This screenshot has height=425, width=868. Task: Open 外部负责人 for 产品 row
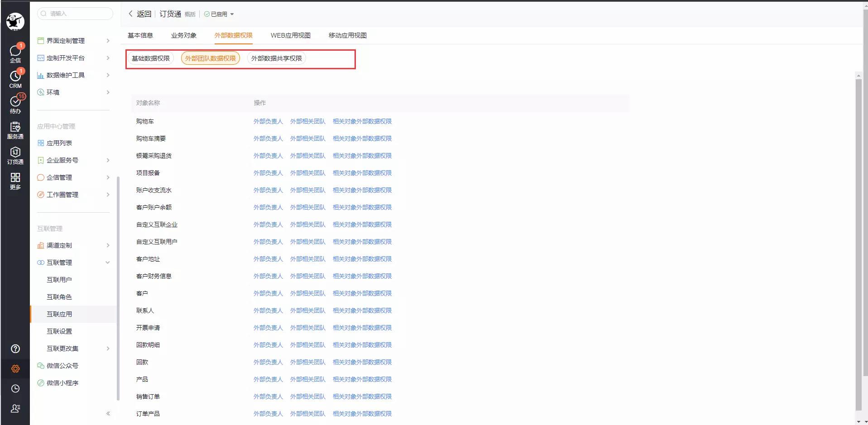pos(268,379)
